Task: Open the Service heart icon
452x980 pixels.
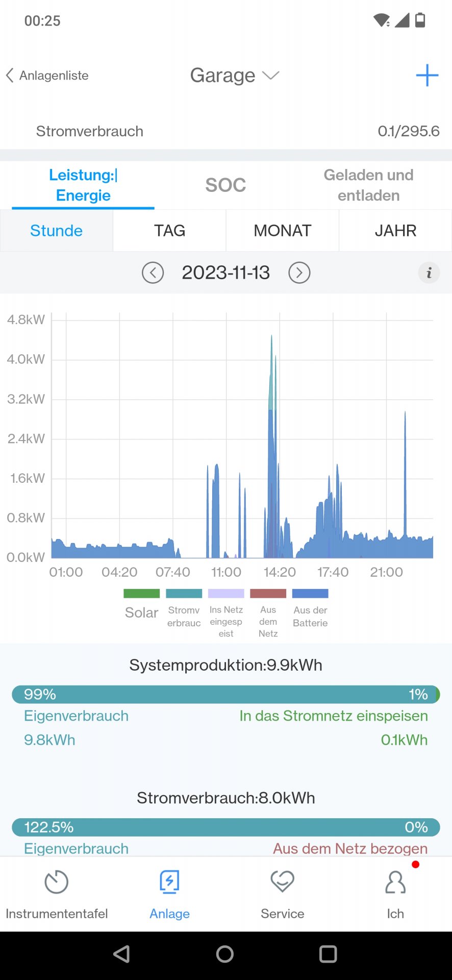Action: [282, 883]
